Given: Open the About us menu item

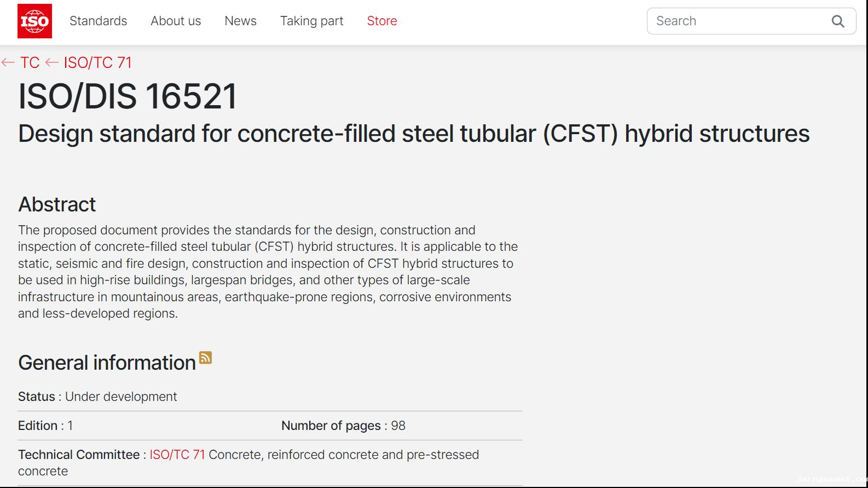Looking at the screenshot, I should [x=176, y=21].
